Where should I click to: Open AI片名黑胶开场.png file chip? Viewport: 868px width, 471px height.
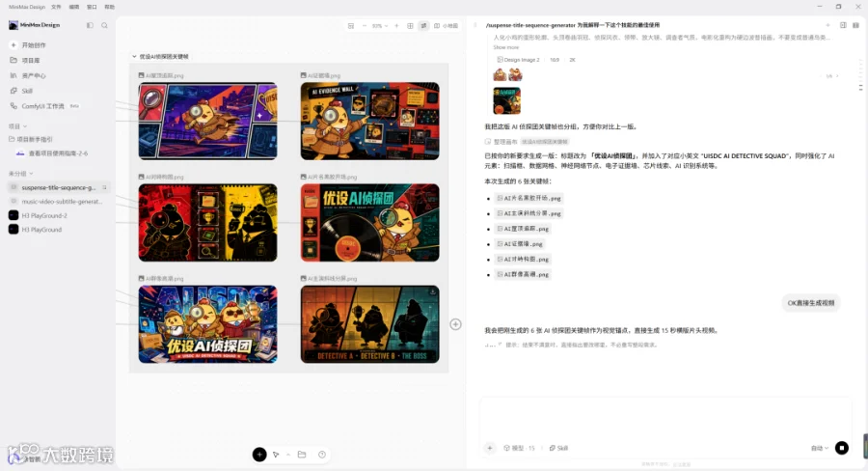coord(529,198)
